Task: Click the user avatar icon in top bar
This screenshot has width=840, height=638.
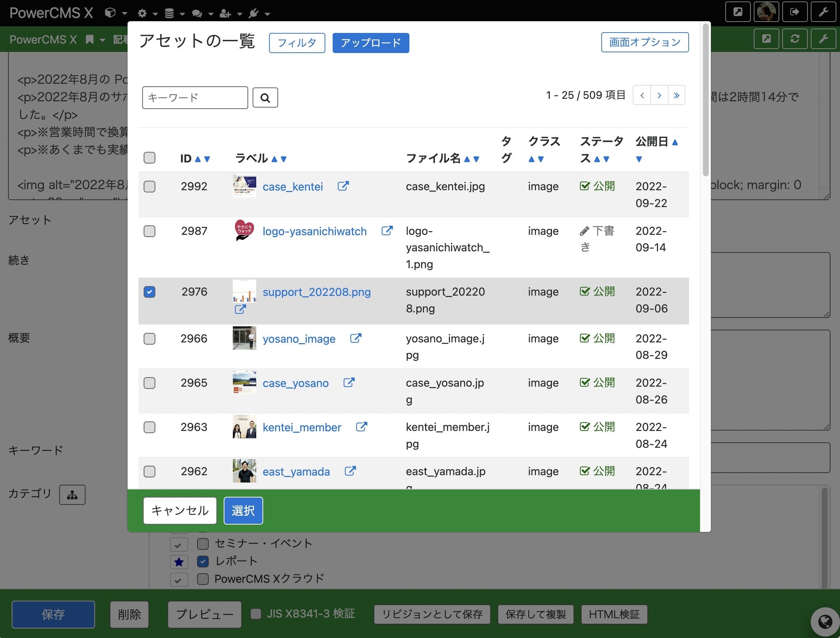Action: click(x=767, y=12)
